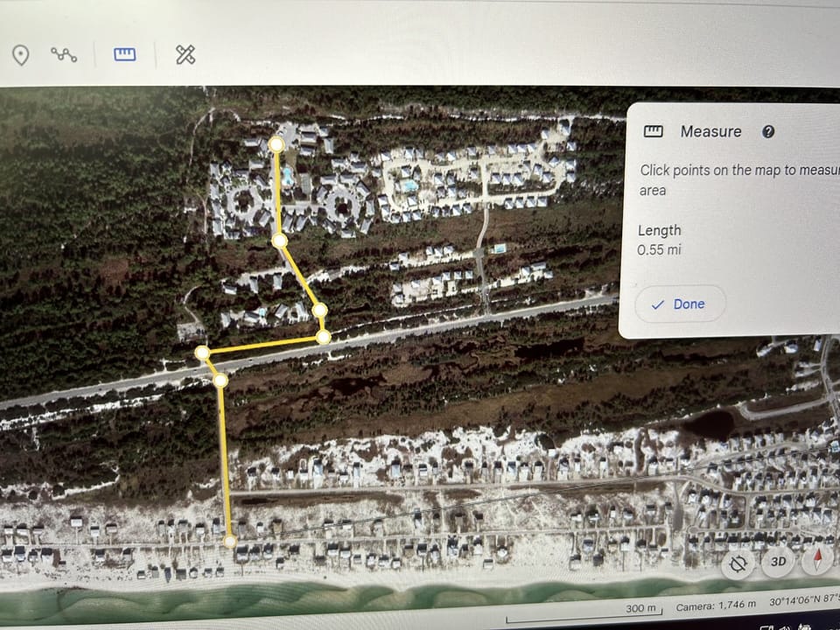This screenshot has width=840, height=630.
Task: Click the ruler icon beside Measure title
Action: (653, 131)
